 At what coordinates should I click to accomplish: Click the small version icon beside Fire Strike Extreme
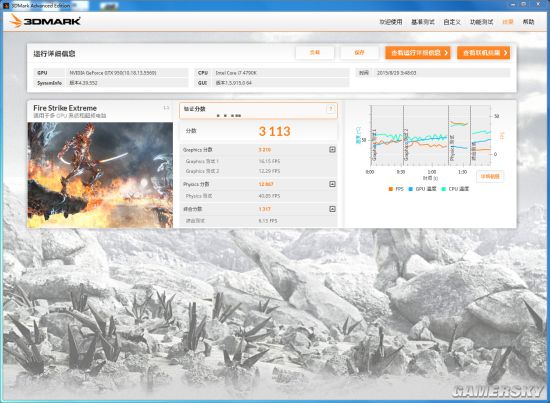(166, 108)
